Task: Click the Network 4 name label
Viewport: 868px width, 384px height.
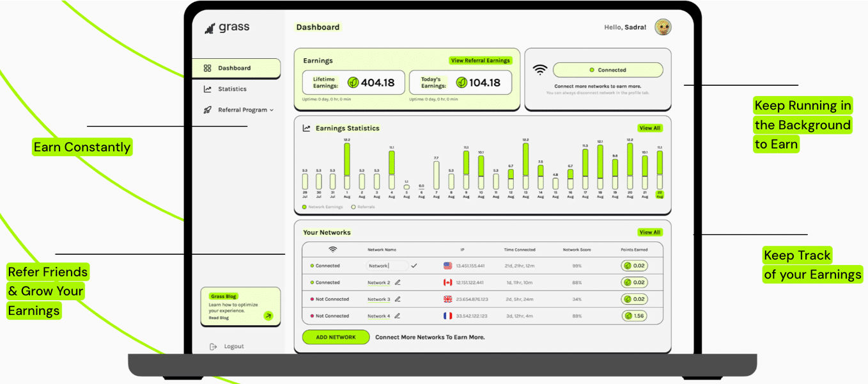Action: click(378, 316)
